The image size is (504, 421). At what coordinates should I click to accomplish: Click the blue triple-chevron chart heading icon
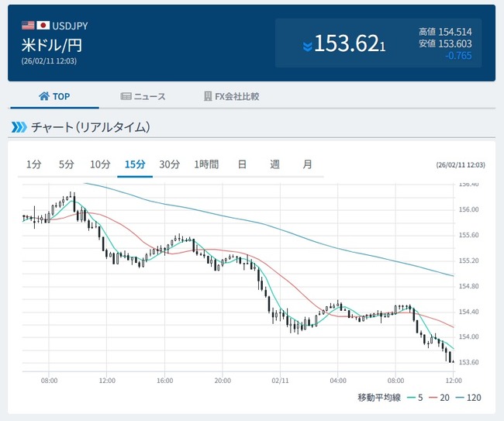(x=18, y=127)
